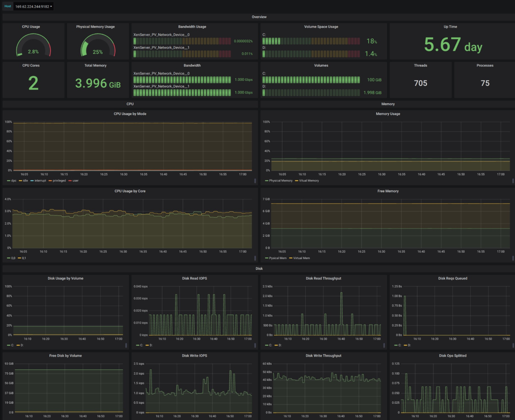
Task: Open the Disk Usage by Volume panel title menu
Action: click(65, 278)
